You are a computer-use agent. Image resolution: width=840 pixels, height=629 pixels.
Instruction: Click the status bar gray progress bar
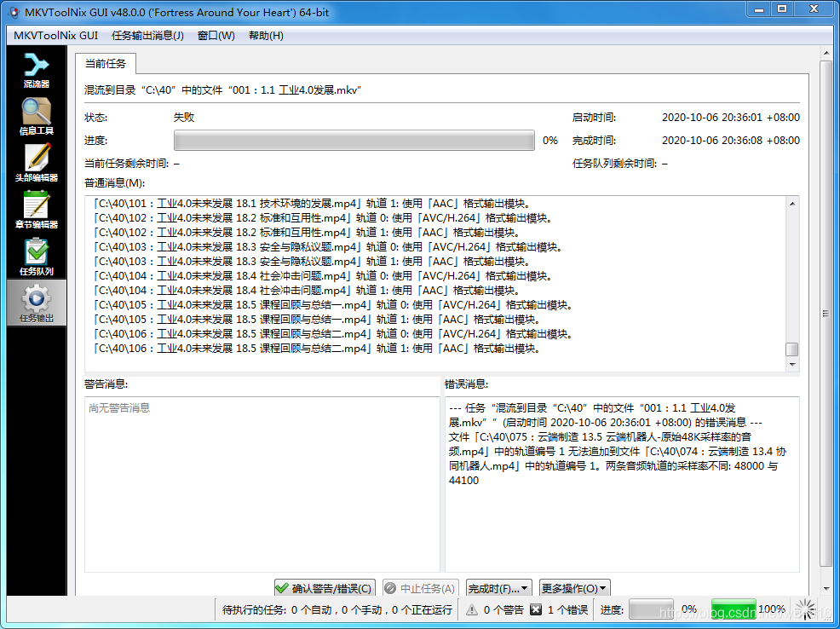click(651, 609)
